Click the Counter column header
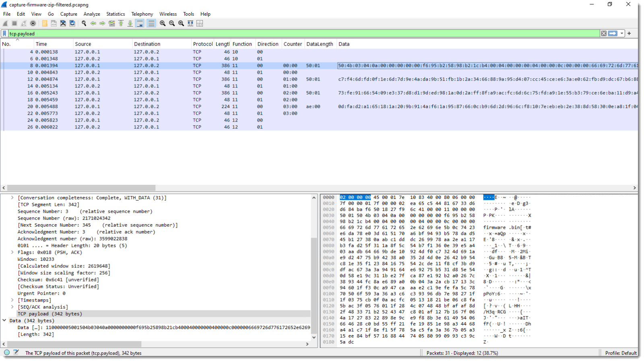644x362 pixels. (293, 44)
